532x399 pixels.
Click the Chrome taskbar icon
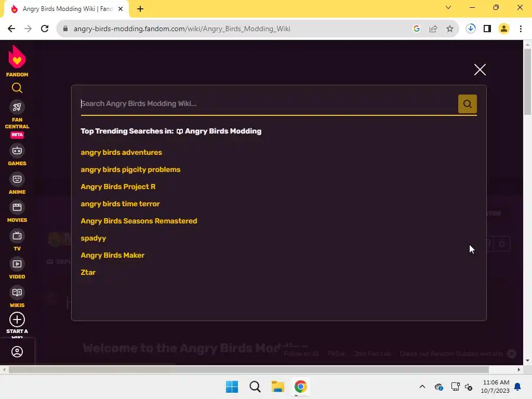click(300, 387)
